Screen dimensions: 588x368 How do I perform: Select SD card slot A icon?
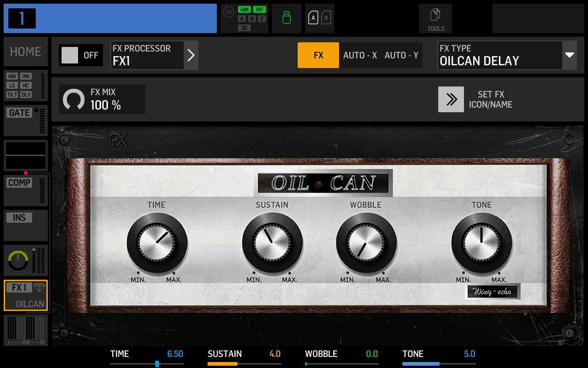[313, 18]
